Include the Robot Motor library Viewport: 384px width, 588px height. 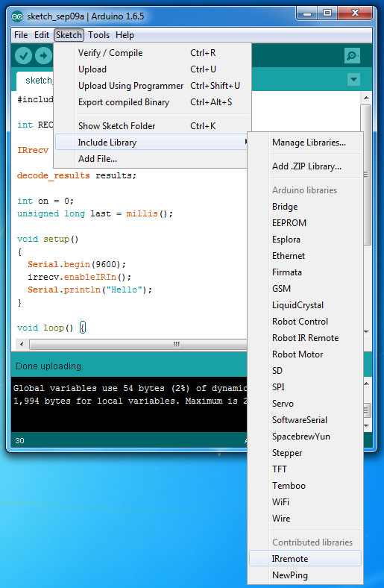(x=305, y=354)
